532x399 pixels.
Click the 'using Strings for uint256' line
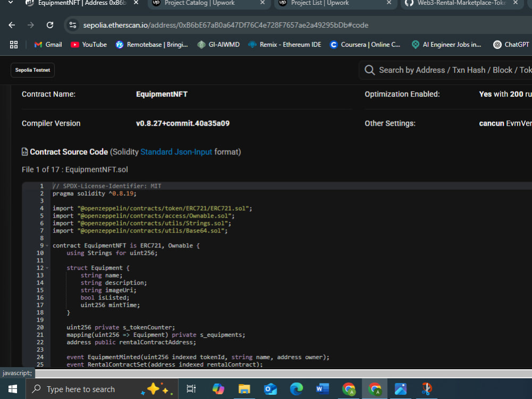point(112,253)
